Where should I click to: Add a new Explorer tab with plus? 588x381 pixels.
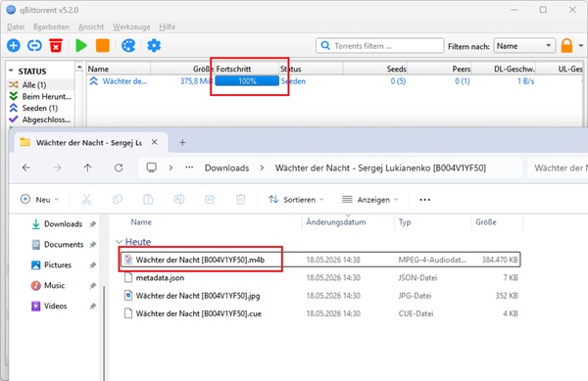(182, 142)
